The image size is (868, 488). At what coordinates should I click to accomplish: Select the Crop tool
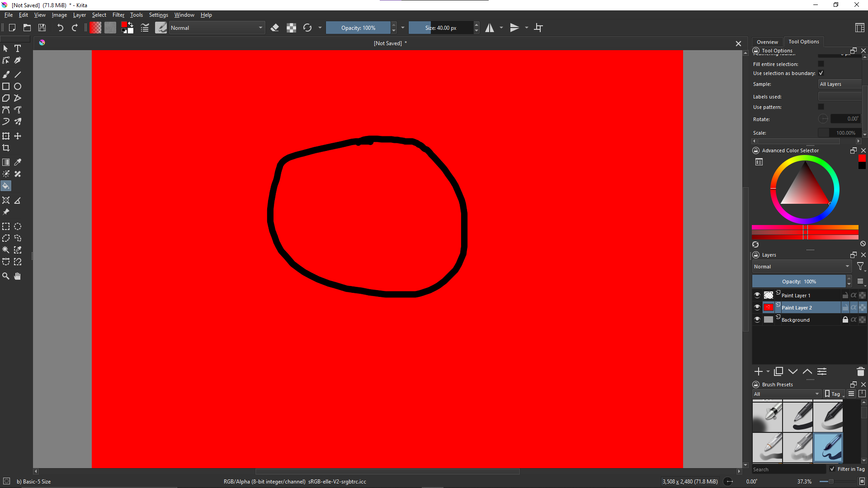point(6,148)
